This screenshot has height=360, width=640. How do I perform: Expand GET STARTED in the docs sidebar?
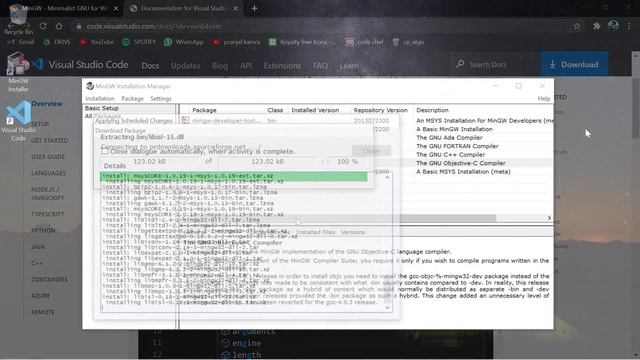click(49, 140)
